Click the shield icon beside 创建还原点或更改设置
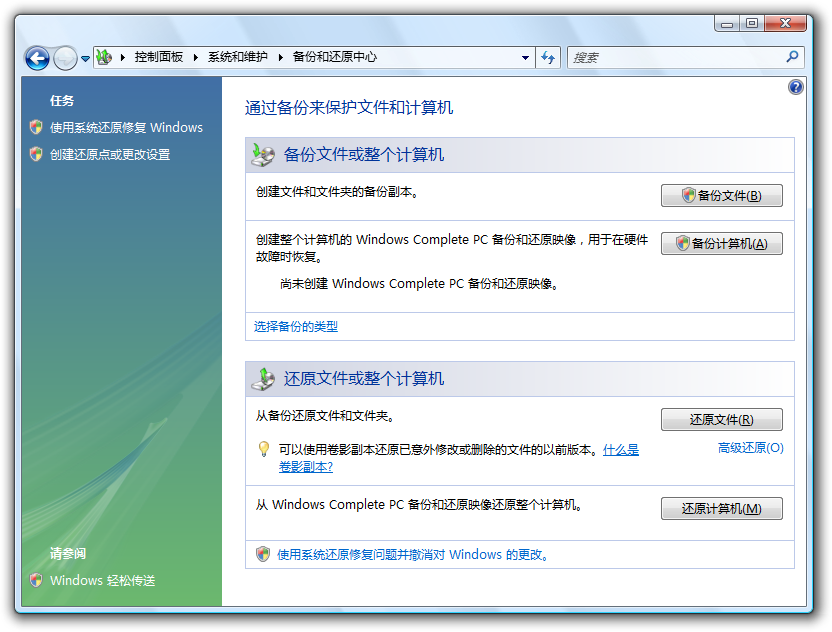832x632 pixels. [x=36, y=154]
